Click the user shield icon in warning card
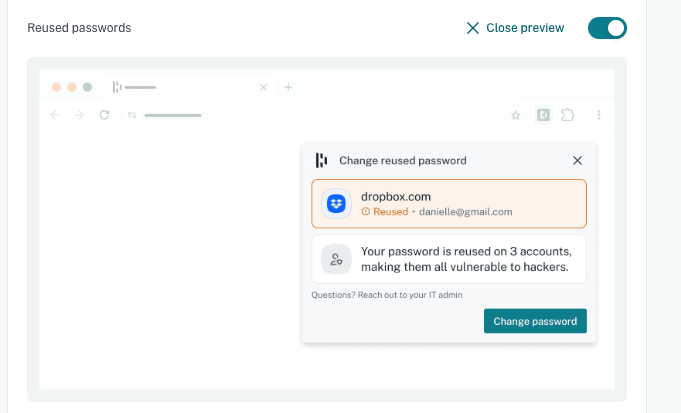This screenshot has width=681, height=413. pyautogui.click(x=336, y=259)
